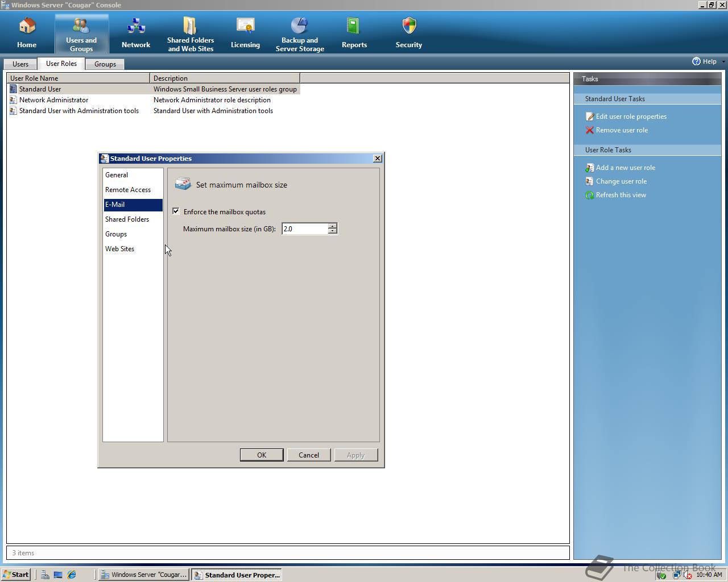The image size is (728, 582).
Task: Select Remote Access in properties sidebar
Action: [133, 190]
